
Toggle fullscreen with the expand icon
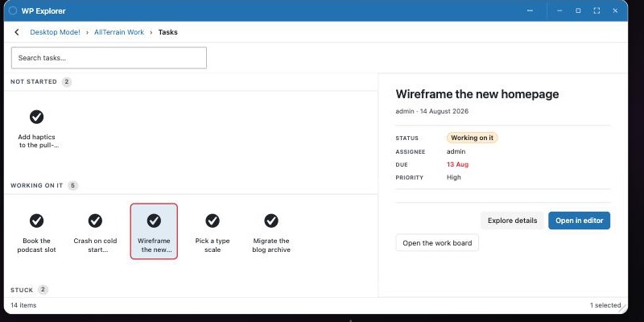coord(597,10)
